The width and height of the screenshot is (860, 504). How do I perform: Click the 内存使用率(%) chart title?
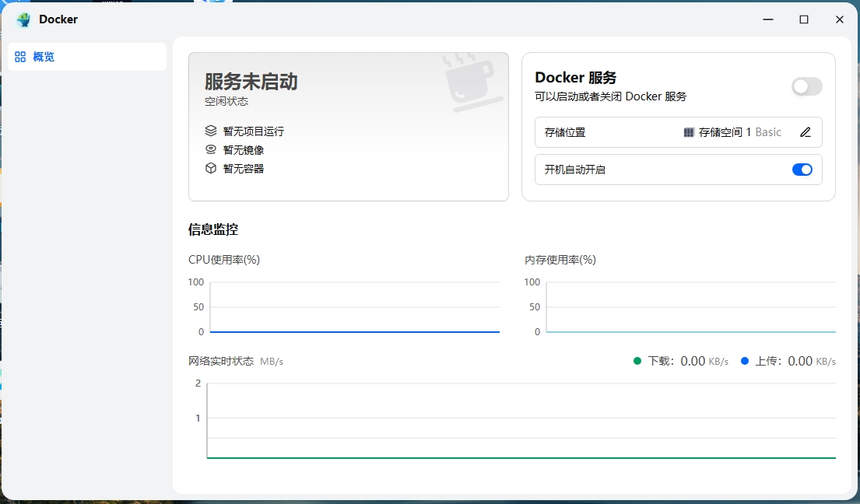point(560,260)
